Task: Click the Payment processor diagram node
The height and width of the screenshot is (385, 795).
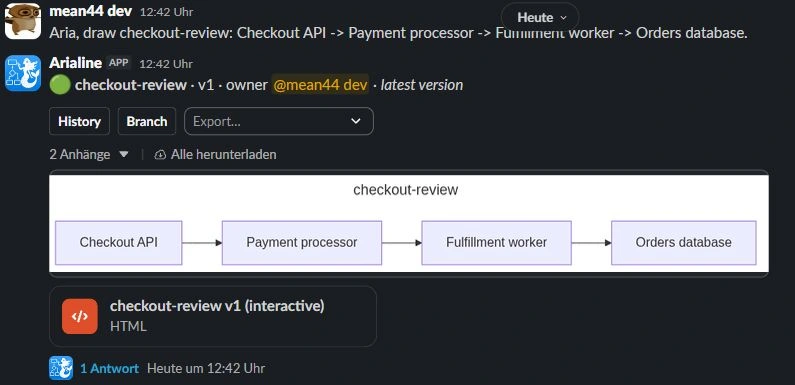Action: 302,242
